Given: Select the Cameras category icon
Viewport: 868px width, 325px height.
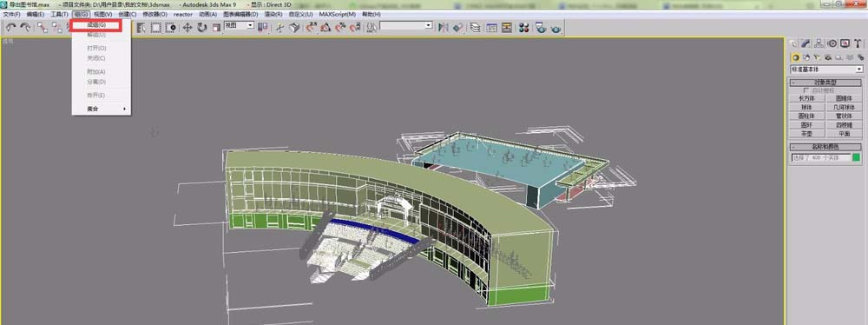Looking at the screenshot, I should [827, 57].
